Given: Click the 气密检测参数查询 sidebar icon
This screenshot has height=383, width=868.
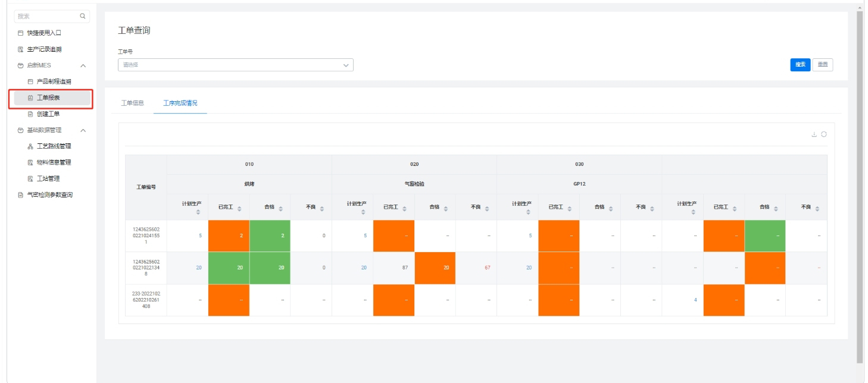Looking at the screenshot, I should coord(21,194).
